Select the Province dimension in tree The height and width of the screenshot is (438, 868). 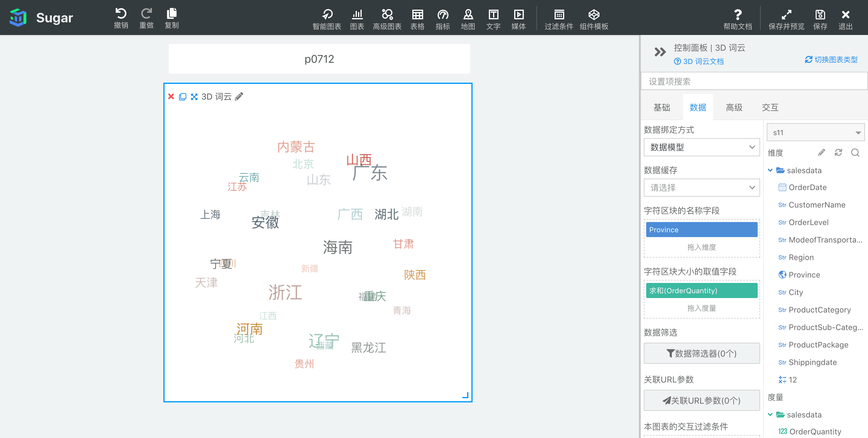(x=804, y=275)
